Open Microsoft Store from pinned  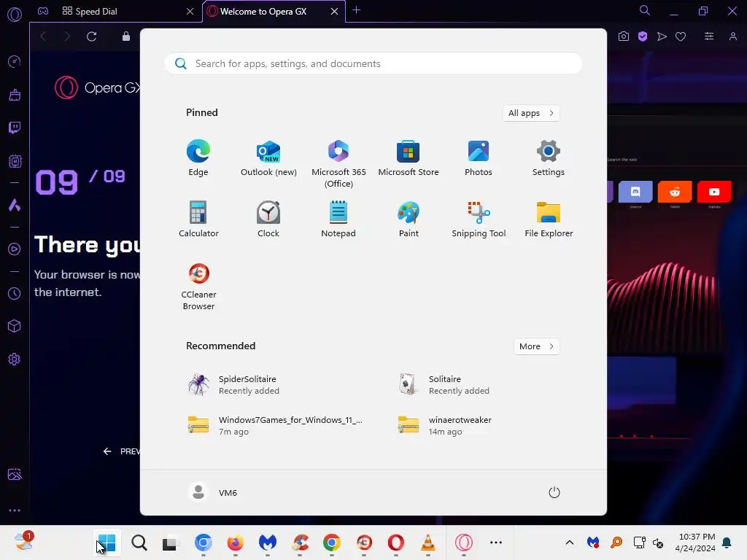point(409,158)
